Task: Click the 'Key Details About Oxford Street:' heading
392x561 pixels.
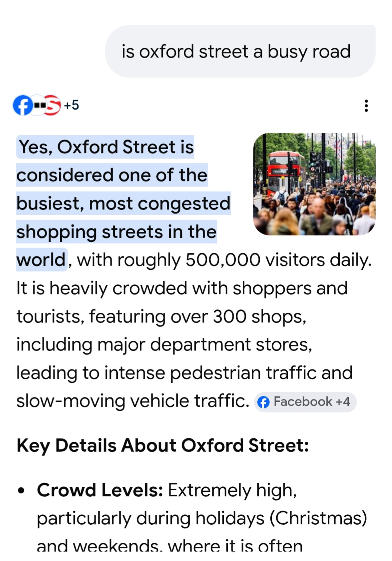Action: pyautogui.click(x=163, y=445)
